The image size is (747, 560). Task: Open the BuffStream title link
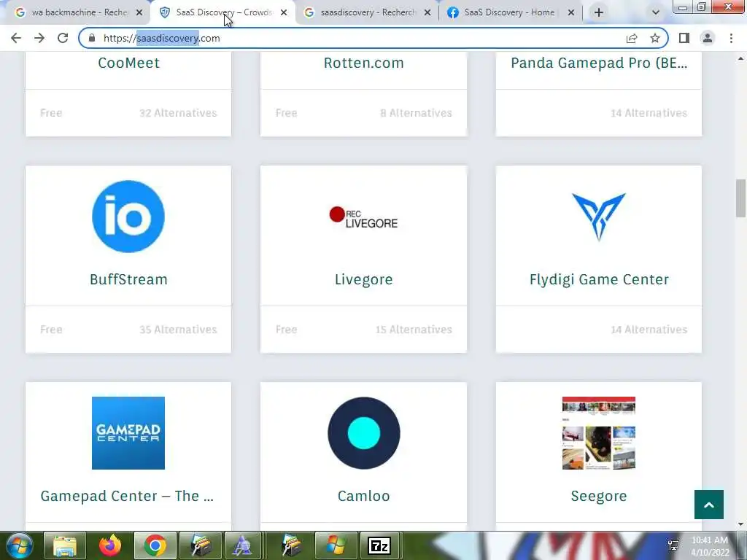click(x=128, y=279)
